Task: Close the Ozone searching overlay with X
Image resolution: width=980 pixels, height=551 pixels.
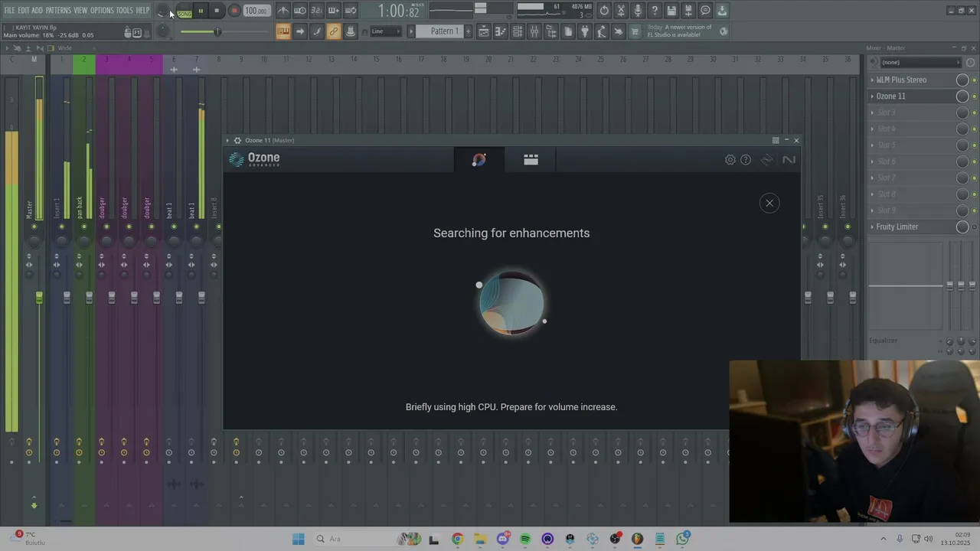Action: (x=769, y=203)
